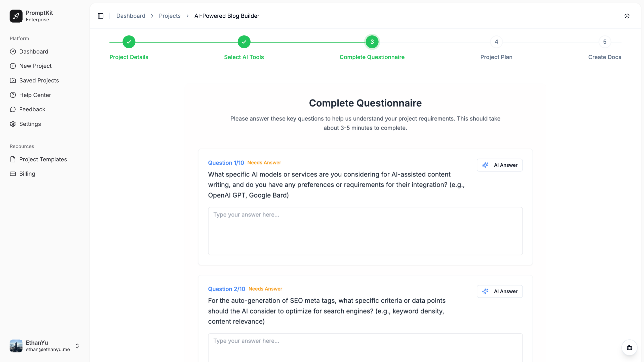Expand the EthanYu account switcher chevron
Screen dimensions: 644x362
click(x=77, y=346)
